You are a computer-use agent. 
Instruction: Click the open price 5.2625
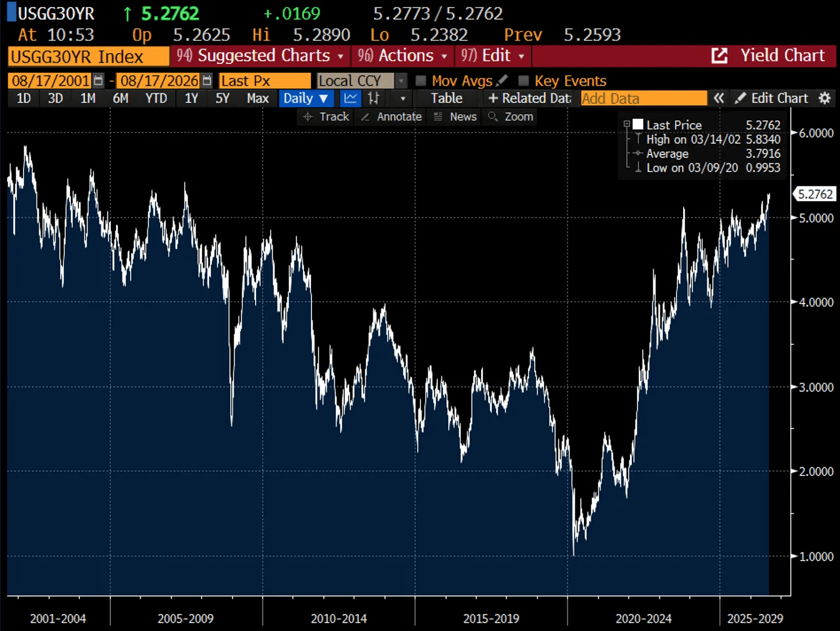[x=201, y=35]
